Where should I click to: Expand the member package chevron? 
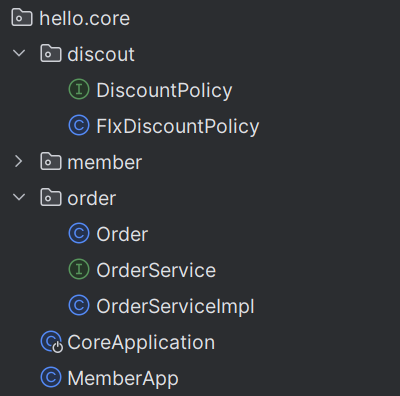point(19,162)
